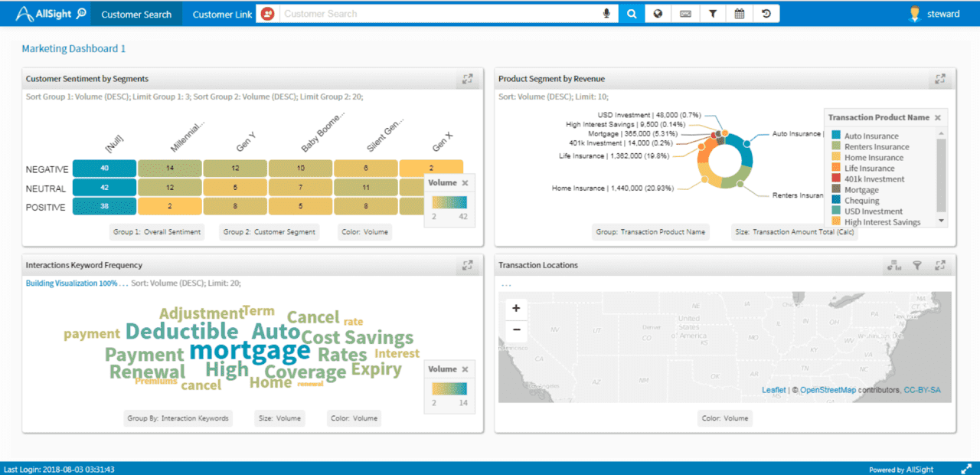Expand the Customer Sentiment by Segments panel

[x=468, y=79]
